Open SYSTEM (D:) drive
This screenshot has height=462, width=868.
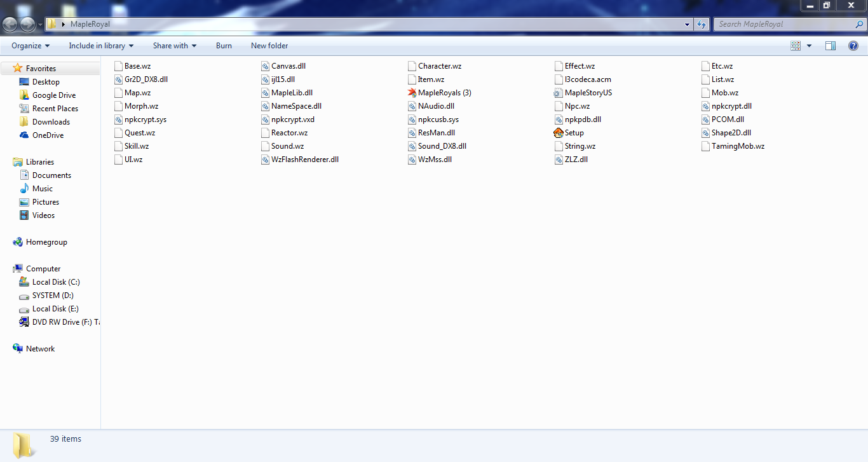pyautogui.click(x=53, y=296)
